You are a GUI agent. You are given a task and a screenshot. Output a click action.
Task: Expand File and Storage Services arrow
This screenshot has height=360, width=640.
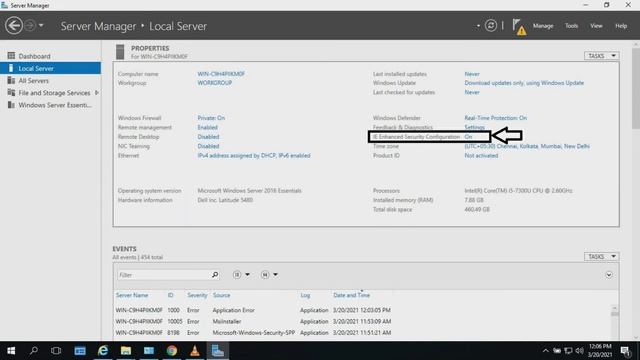[97, 93]
